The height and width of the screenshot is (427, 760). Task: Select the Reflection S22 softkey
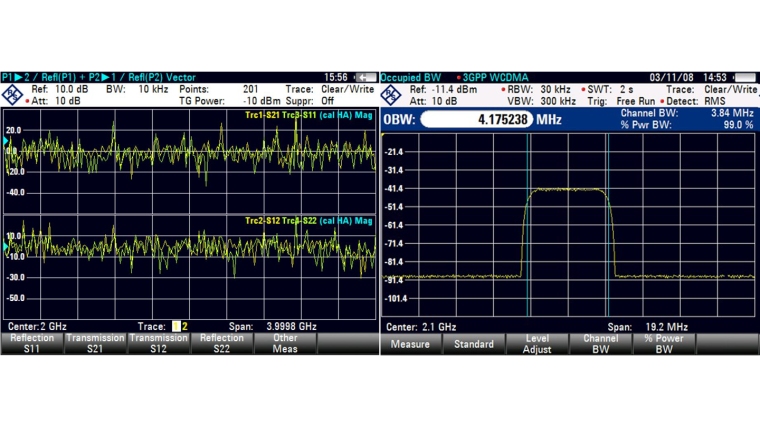221,343
